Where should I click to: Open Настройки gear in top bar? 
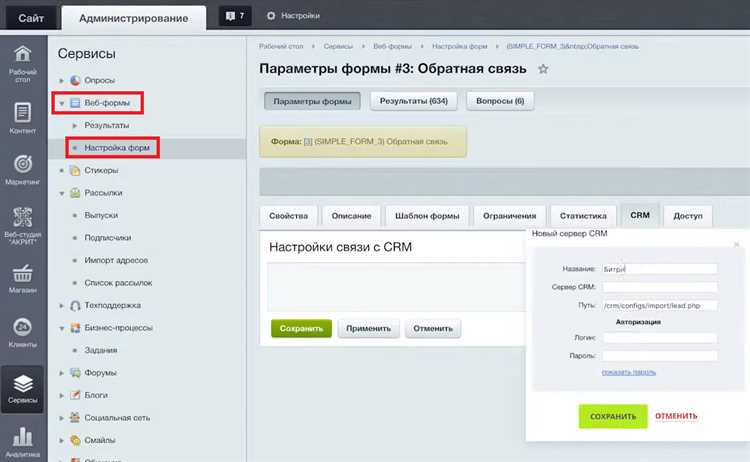point(293,16)
